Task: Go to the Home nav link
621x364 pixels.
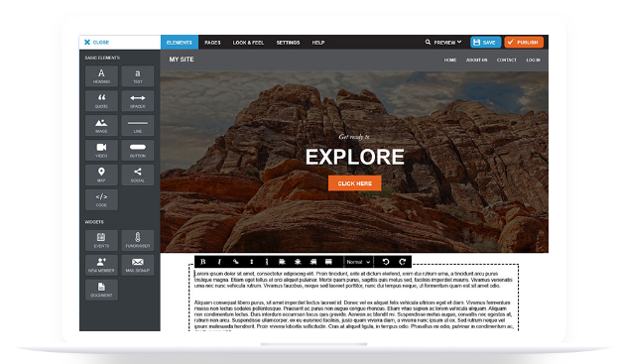Action: 450,61
